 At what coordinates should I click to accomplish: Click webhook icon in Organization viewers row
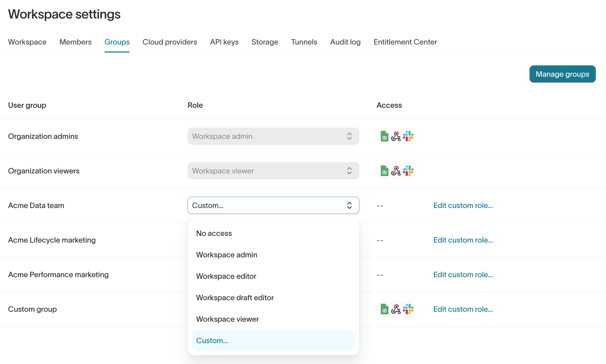click(x=396, y=171)
